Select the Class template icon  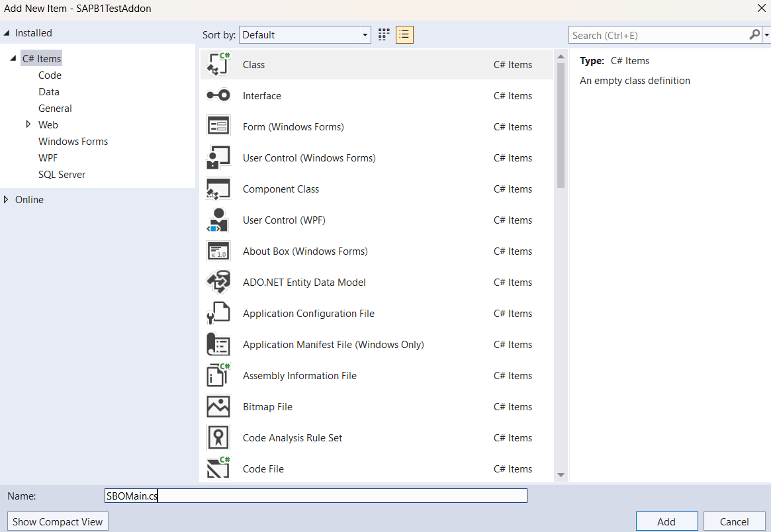(x=218, y=64)
